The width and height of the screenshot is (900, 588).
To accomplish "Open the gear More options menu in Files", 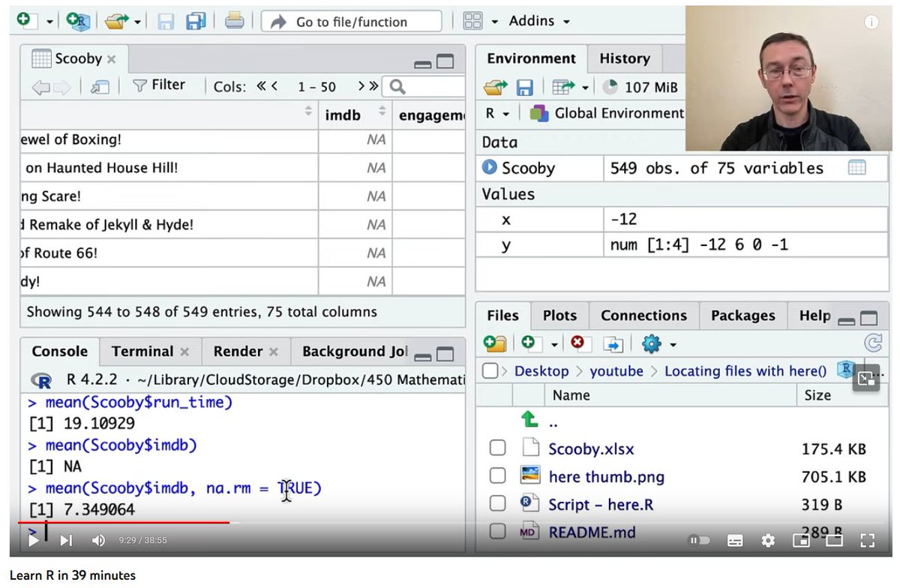I will [653, 343].
